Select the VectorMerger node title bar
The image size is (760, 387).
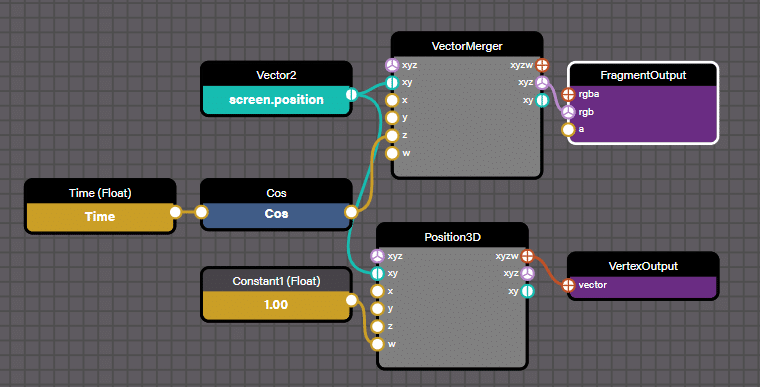467,46
